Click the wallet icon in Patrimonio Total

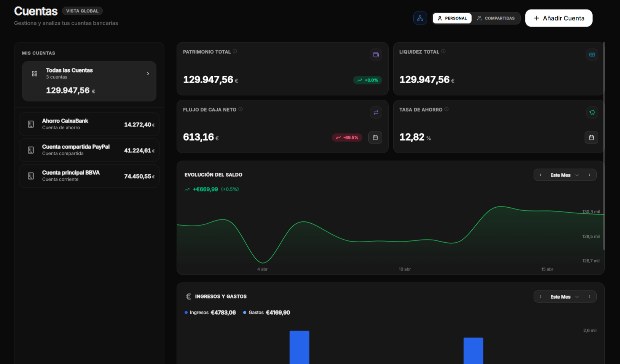pos(376,54)
